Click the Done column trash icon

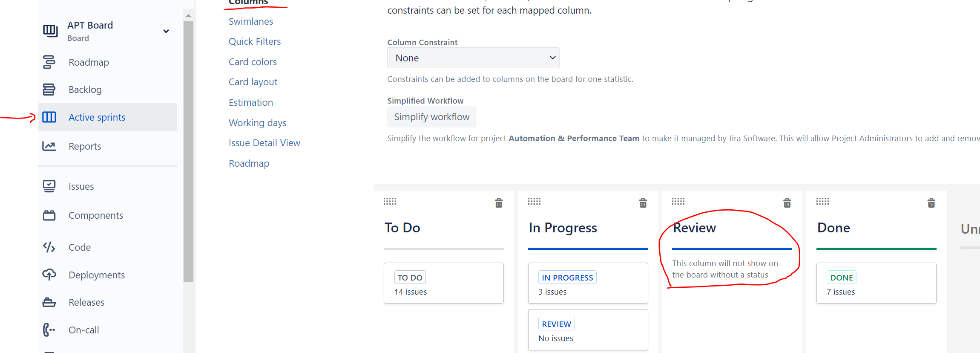click(x=931, y=203)
